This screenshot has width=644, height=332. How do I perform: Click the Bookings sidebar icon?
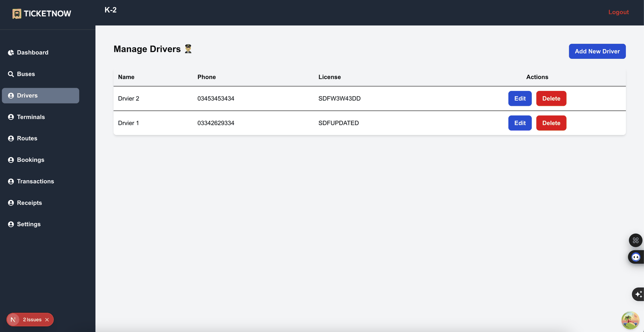click(x=11, y=160)
